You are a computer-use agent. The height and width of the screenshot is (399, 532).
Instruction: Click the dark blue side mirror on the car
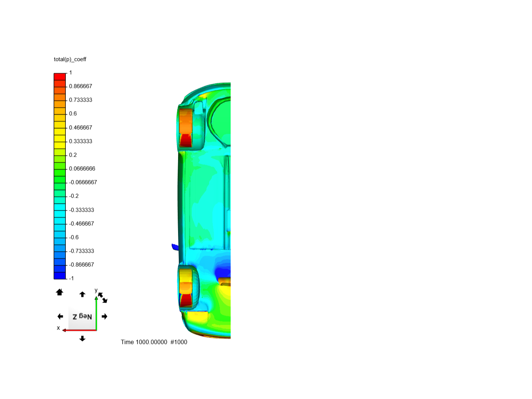click(175, 247)
